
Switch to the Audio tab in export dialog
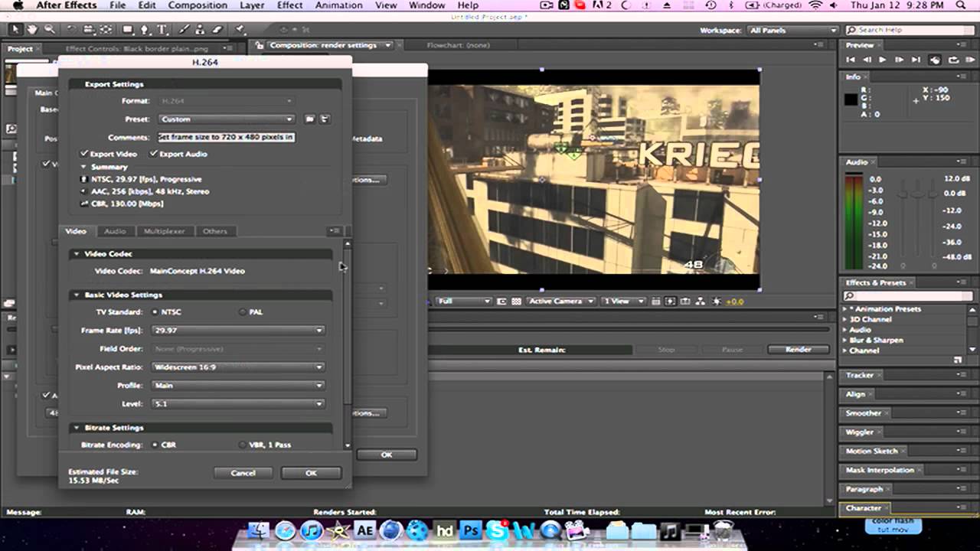115,231
